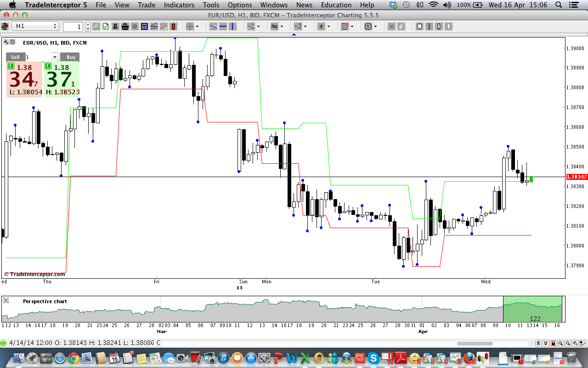The image size is (588, 368).
Task: Open the Indicators menu
Action: pyautogui.click(x=179, y=5)
